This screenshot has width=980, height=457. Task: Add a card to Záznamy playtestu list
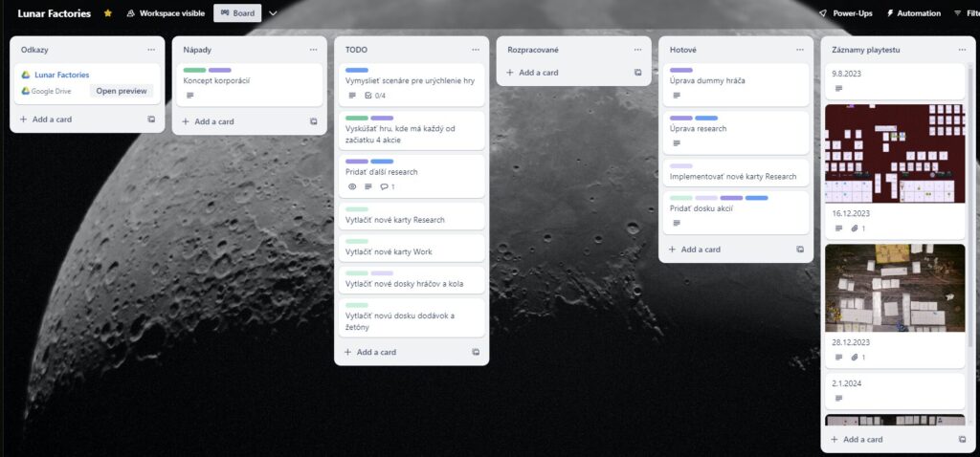(x=857, y=439)
